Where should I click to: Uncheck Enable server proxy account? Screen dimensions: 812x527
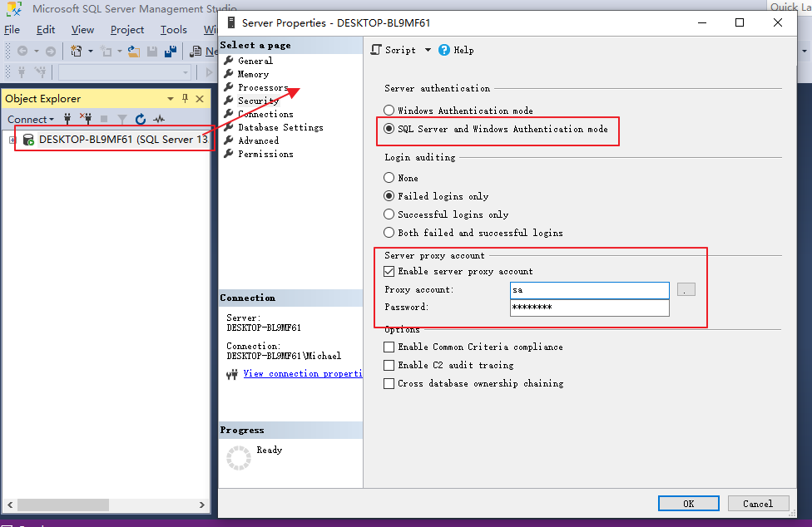(x=389, y=270)
